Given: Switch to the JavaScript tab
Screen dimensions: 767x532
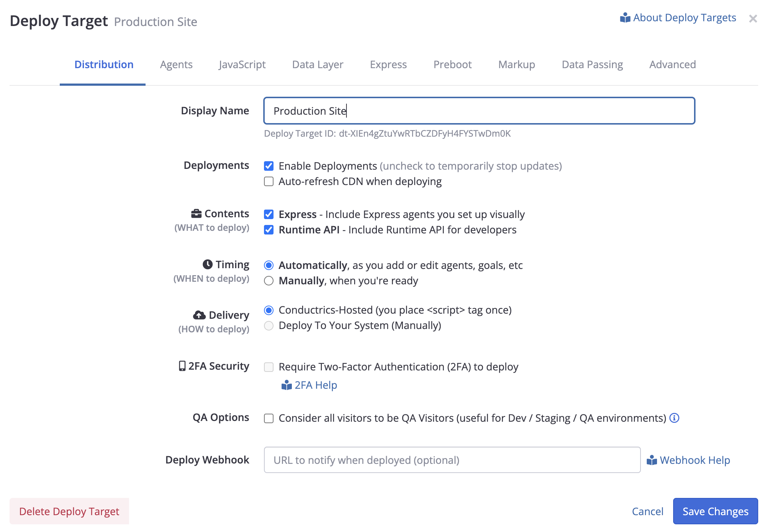Looking at the screenshot, I should [242, 64].
